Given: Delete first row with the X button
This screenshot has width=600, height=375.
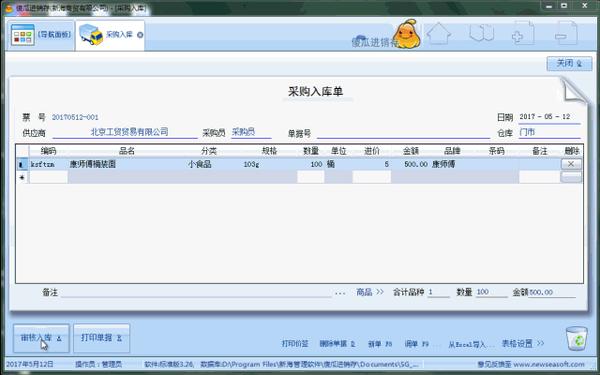Looking at the screenshot, I should [571, 164].
